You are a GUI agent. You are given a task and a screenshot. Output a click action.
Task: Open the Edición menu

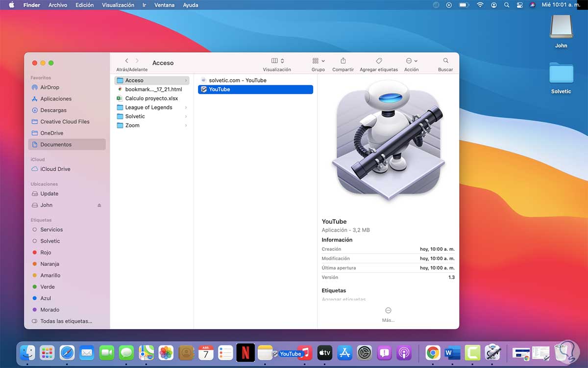84,5
